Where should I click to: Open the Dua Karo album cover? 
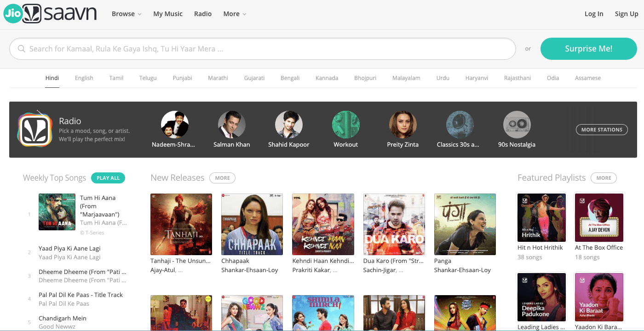tap(394, 224)
